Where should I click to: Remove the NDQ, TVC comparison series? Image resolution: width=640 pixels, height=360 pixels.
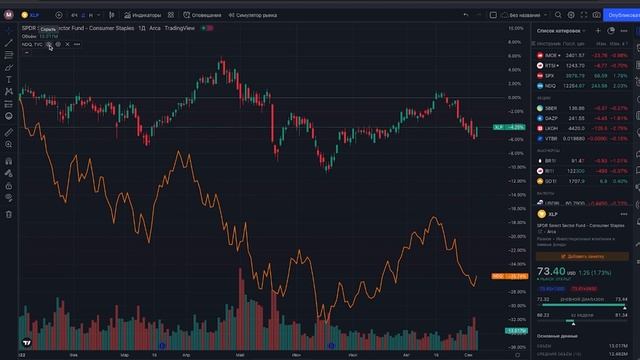click(67, 44)
